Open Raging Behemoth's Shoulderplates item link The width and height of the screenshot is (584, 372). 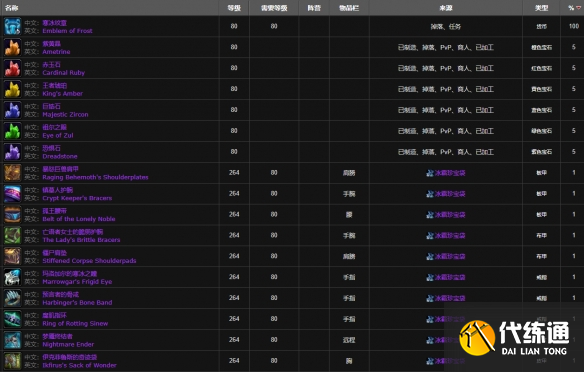(95, 177)
